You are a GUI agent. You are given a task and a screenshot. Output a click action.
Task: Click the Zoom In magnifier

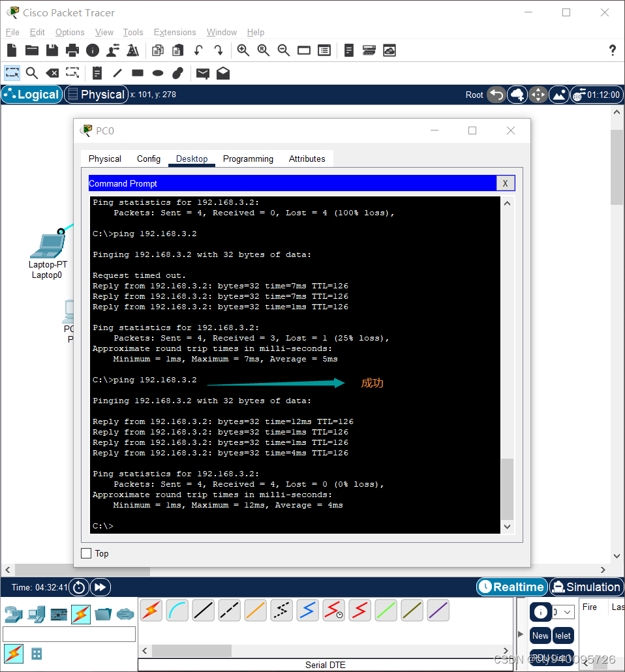(243, 51)
